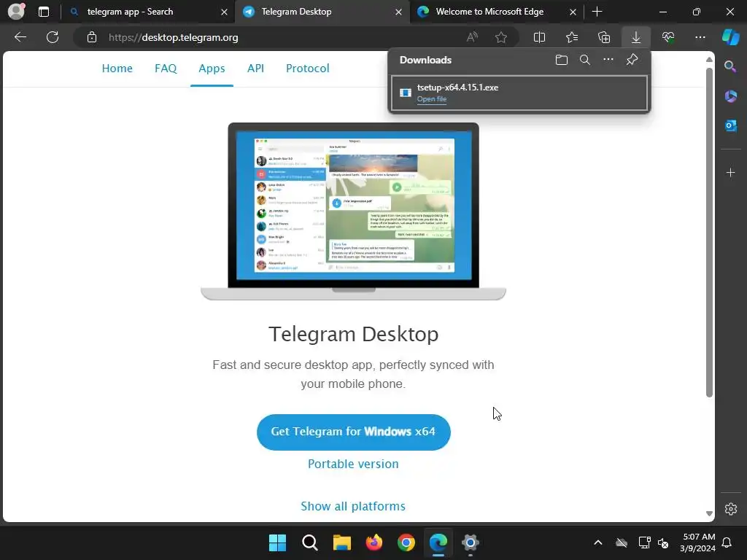Screen dimensions: 747x560
Task: Open File Explorer from taskbar
Action: (341, 542)
